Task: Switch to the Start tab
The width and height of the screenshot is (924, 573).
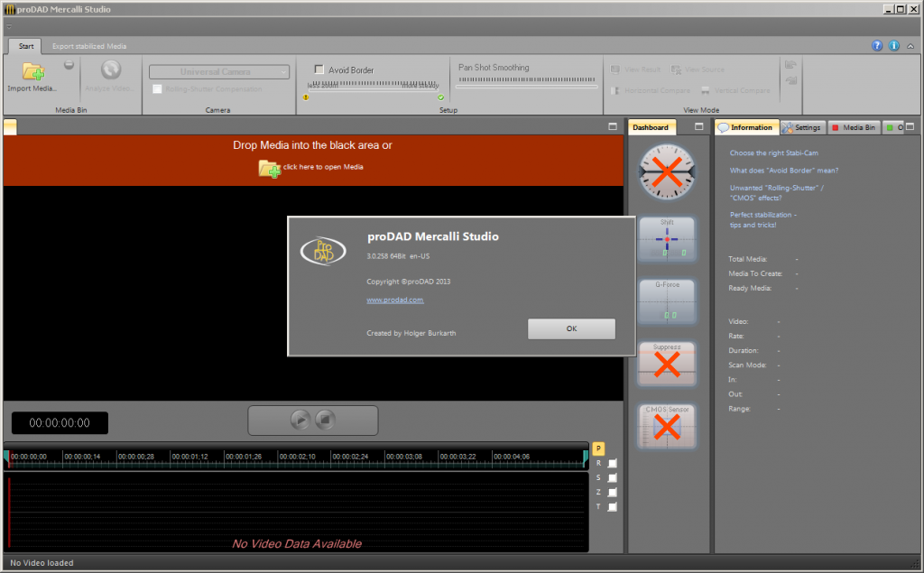Action: pos(26,46)
